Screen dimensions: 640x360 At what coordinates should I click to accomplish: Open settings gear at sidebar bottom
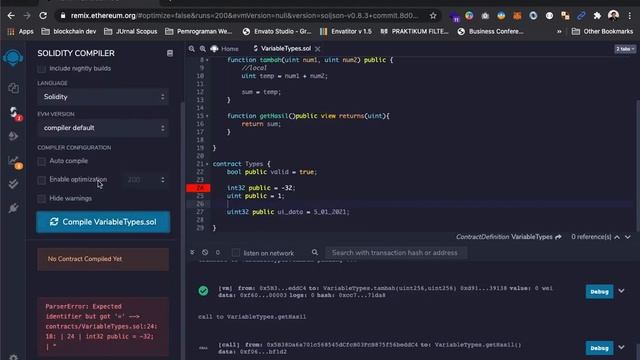click(13, 357)
